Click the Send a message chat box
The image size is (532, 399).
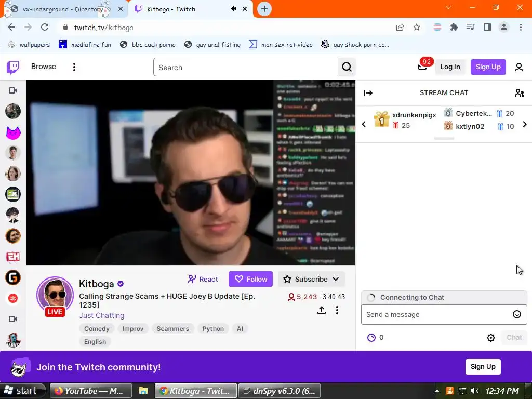437,314
